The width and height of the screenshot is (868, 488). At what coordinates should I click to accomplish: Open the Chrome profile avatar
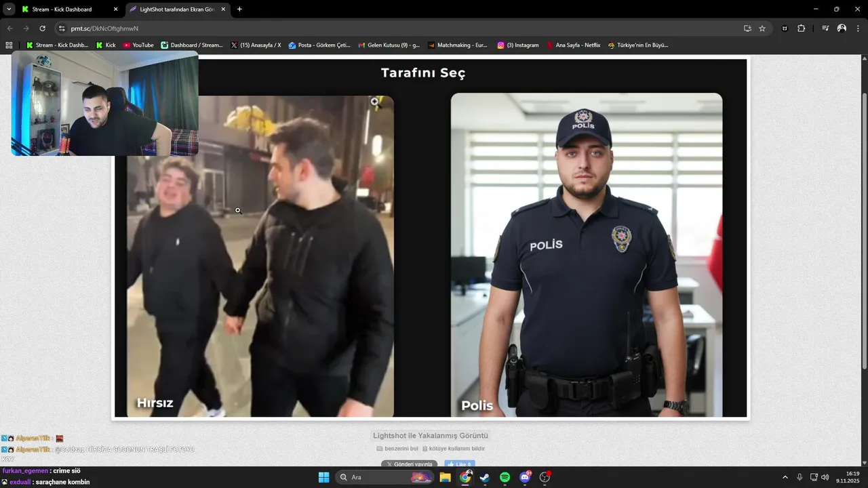coord(842,28)
